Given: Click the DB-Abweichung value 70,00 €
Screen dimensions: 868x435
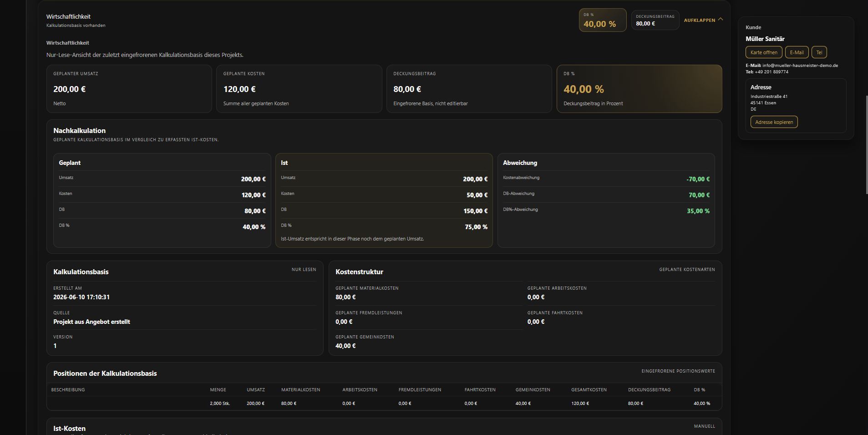Looking at the screenshot, I should click(699, 195).
